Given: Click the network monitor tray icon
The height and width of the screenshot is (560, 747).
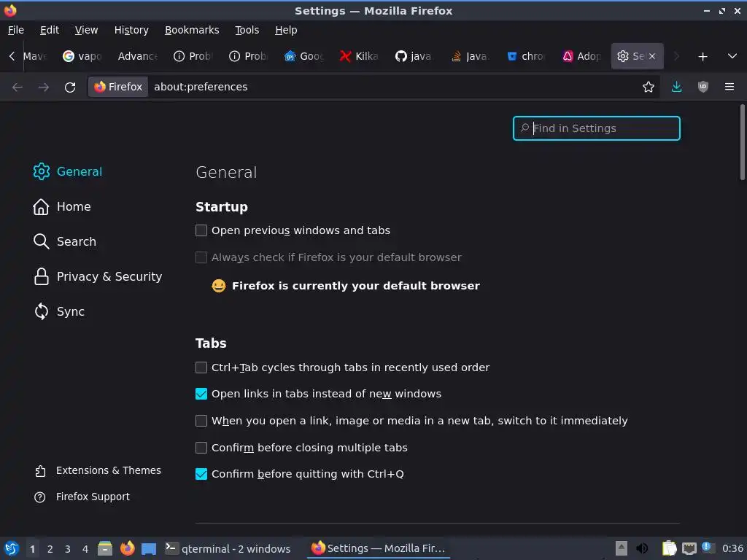Looking at the screenshot, I should tap(689, 548).
